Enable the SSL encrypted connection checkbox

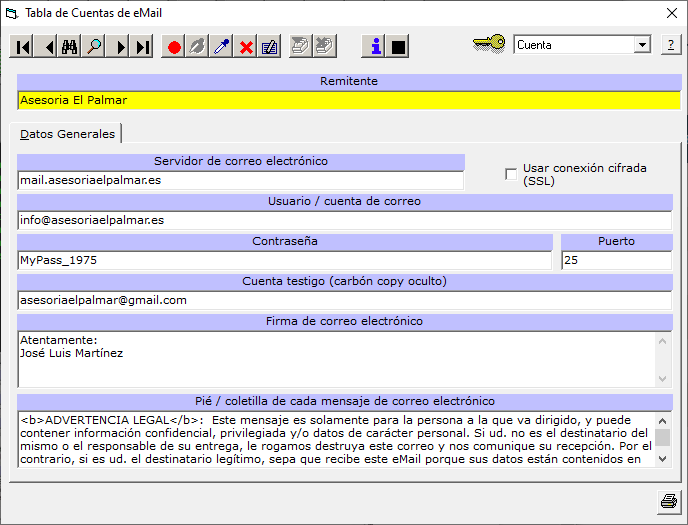(512, 175)
